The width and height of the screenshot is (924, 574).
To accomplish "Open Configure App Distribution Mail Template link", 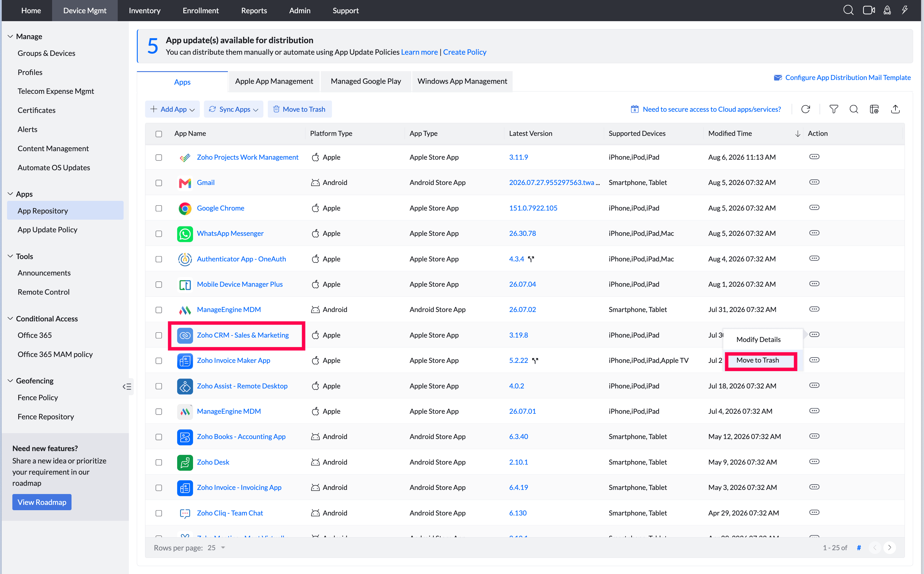I will point(842,77).
